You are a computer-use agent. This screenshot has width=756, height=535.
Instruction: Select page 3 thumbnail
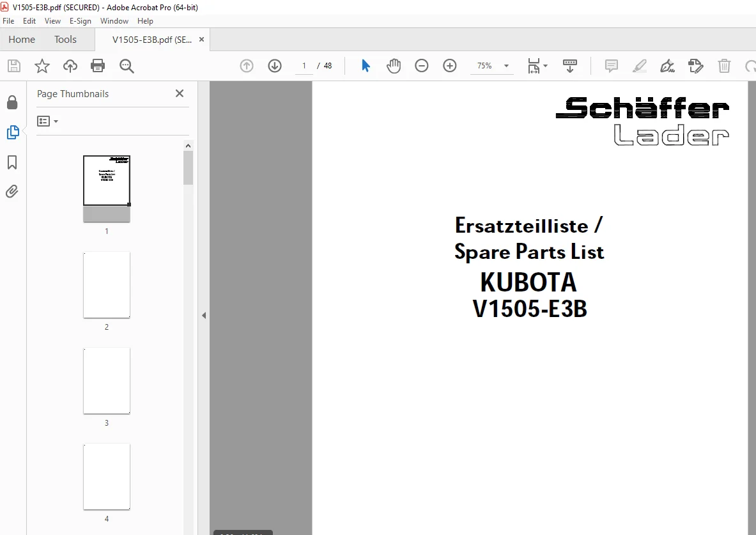pyautogui.click(x=107, y=380)
